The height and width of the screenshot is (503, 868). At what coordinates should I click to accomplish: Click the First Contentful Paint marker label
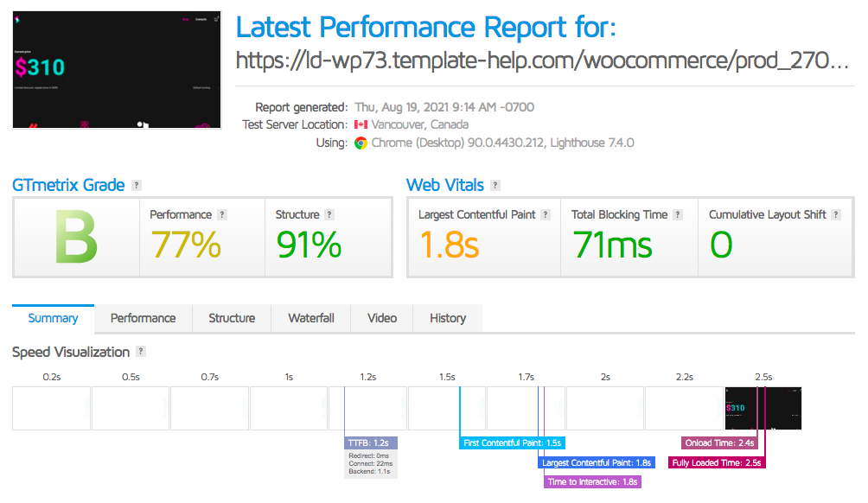513,443
